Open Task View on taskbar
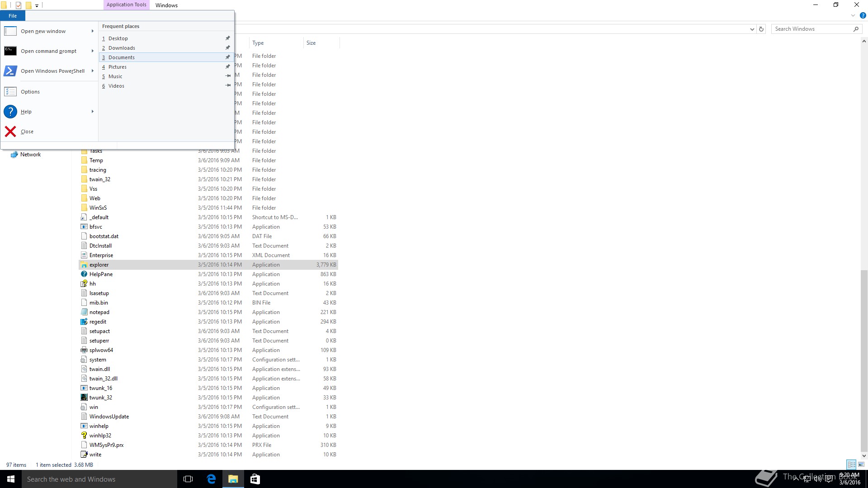This screenshot has width=868, height=488. pos(188,479)
